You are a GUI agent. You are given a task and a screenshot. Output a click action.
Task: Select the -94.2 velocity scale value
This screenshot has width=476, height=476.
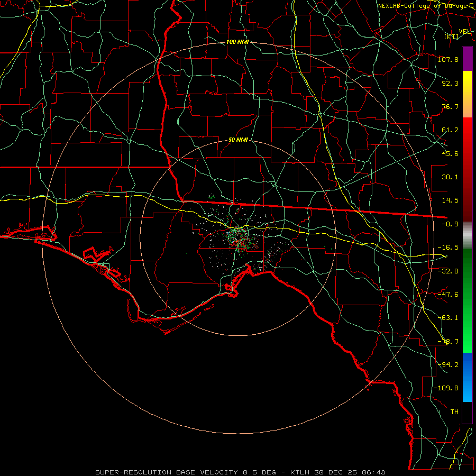[x=448, y=365]
